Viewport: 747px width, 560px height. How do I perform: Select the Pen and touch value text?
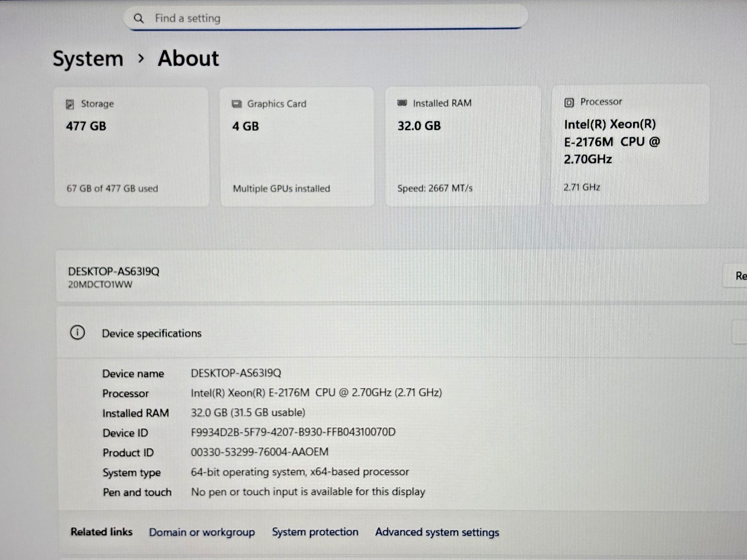coord(308,492)
